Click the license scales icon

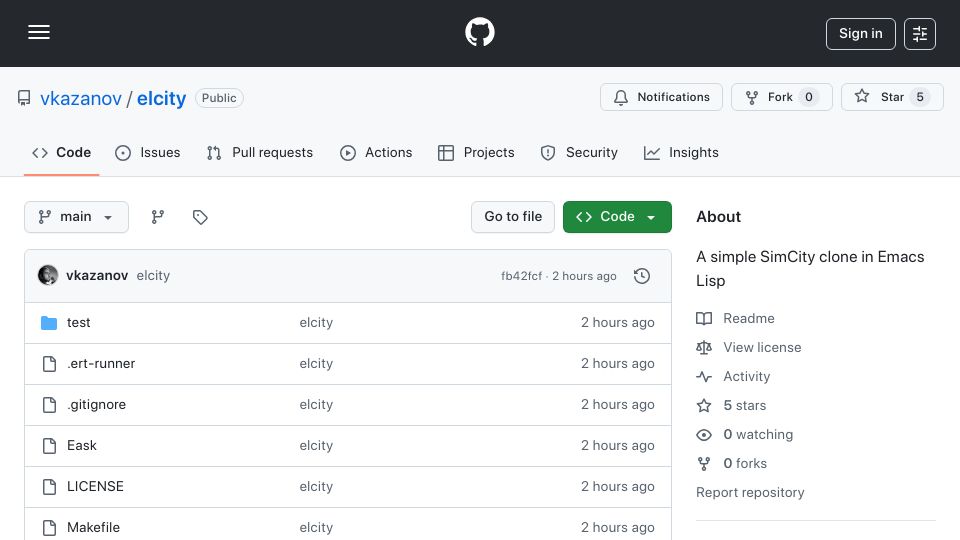704,348
